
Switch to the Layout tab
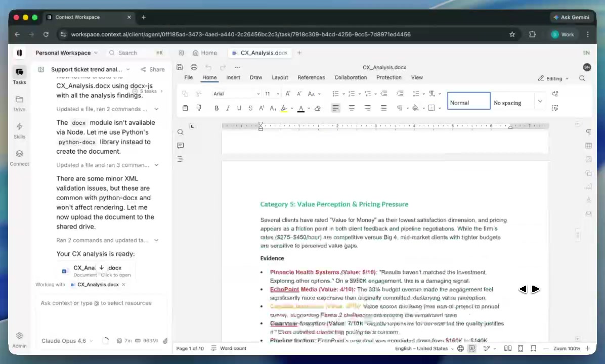pyautogui.click(x=280, y=77)
